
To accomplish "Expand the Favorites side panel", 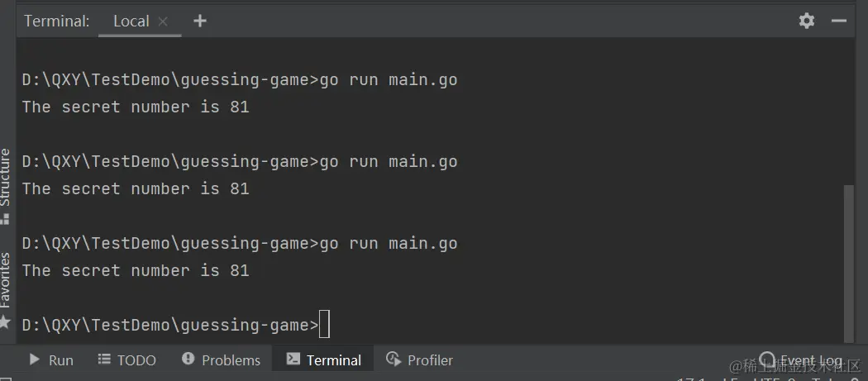I will point(5,280).
